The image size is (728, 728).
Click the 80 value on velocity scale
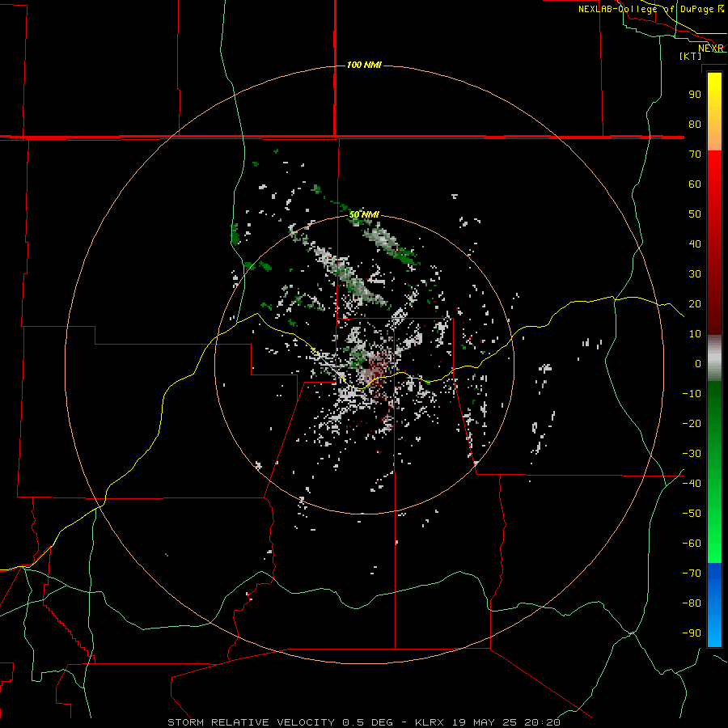click(x=695, y=125)
